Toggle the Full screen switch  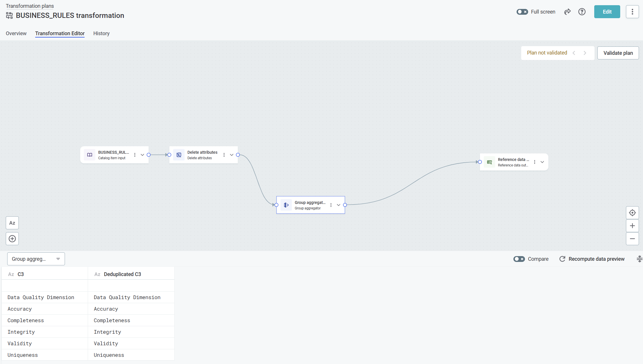(522, 12)
